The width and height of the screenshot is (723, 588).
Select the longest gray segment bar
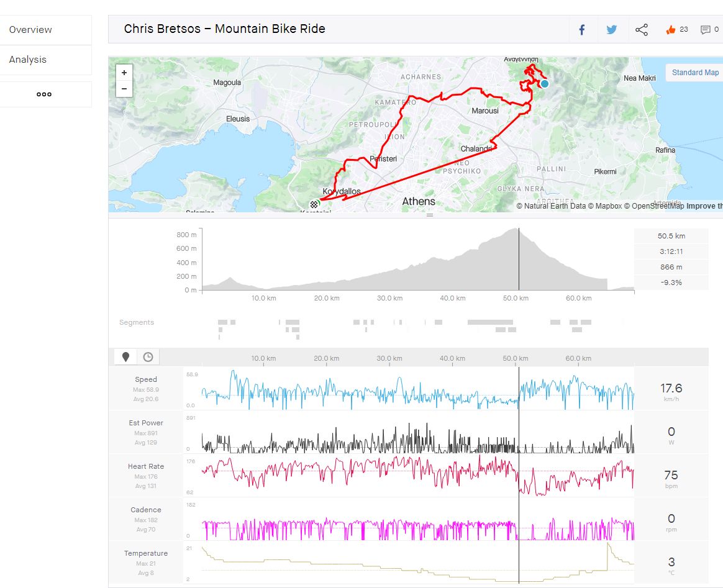point(490,322)
